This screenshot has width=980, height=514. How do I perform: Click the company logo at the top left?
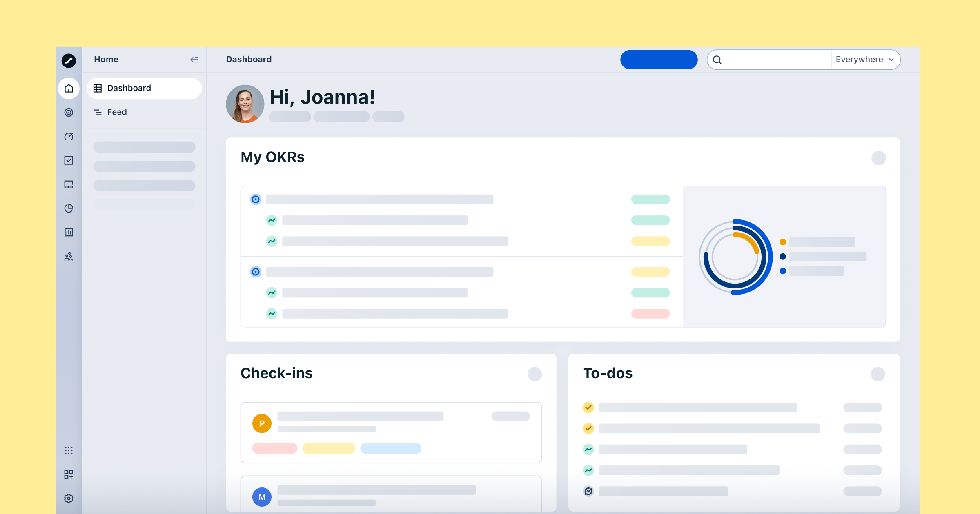69,60
